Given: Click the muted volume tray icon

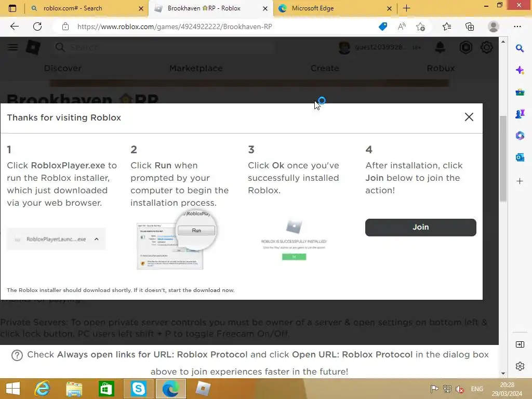Looking at the screenshot, I should [460, 389].
